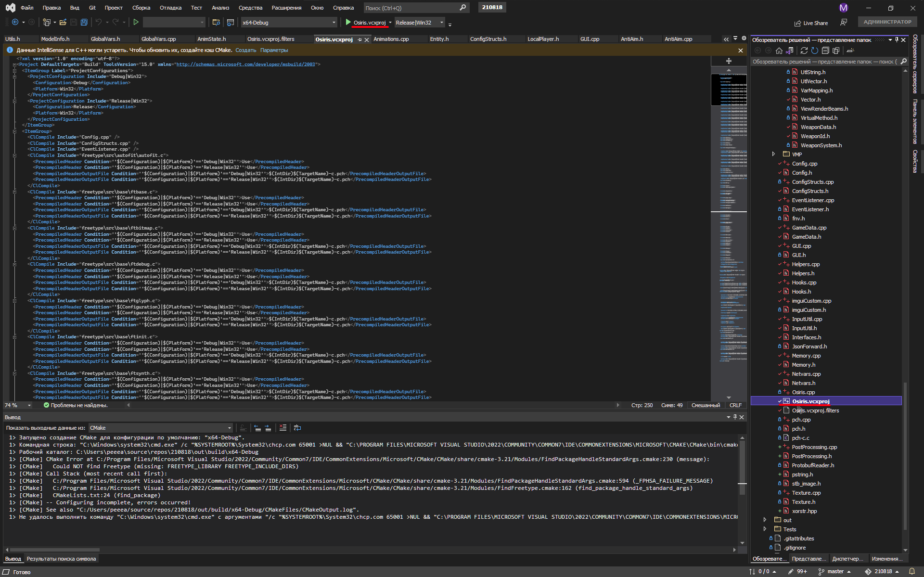
Task: Enable auto-scroll in the Output toolbar
Action: click(x=243, y=428)
